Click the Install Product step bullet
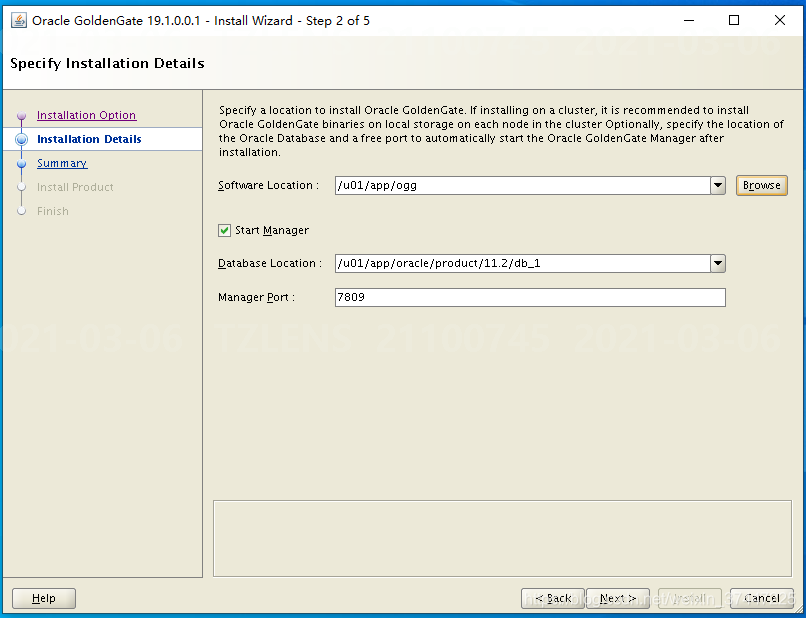This screenshot has width=806, height=618. click(21, 187)
